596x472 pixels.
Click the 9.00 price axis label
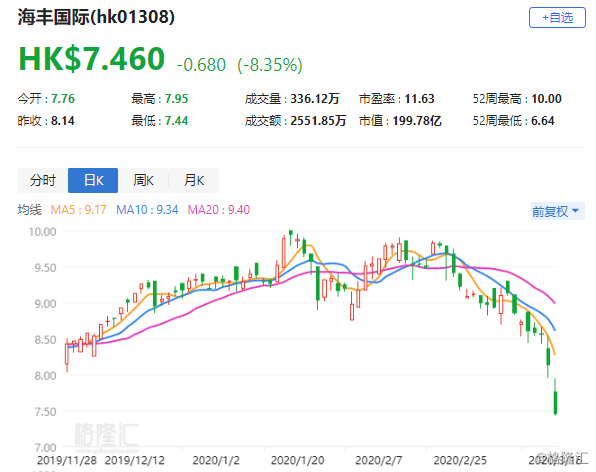pyautogui.click(x=45, y=304)
